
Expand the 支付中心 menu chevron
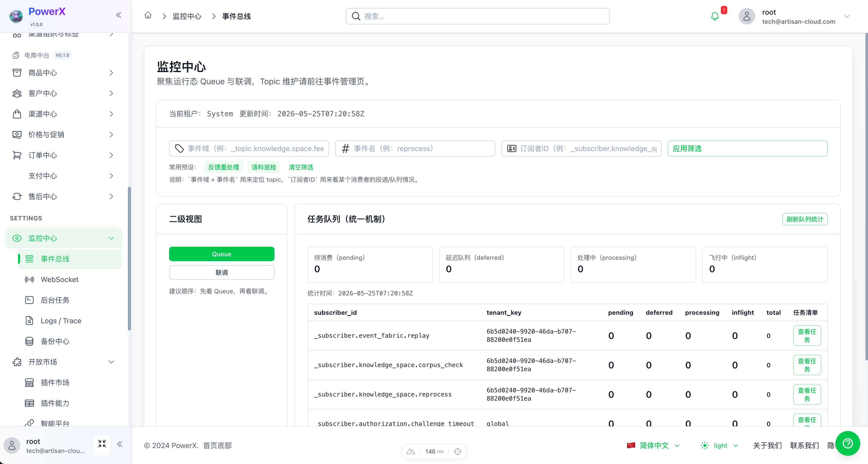click(x=111, y=176)
